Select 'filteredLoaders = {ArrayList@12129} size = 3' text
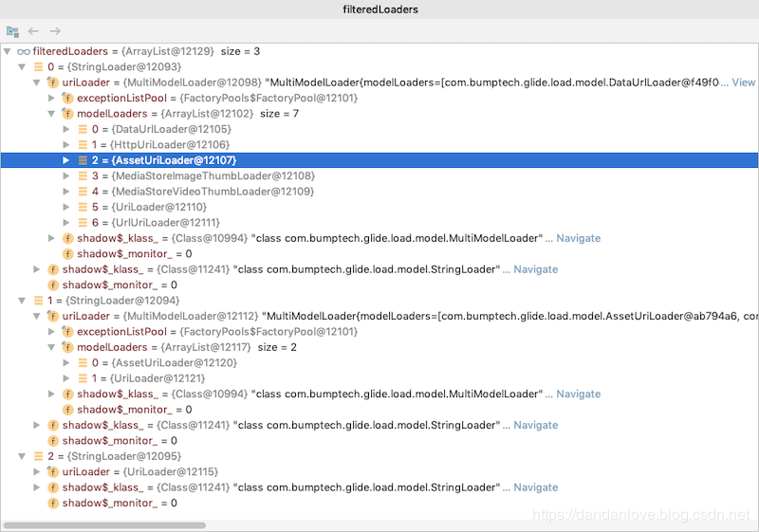 [x=146, y=51]
